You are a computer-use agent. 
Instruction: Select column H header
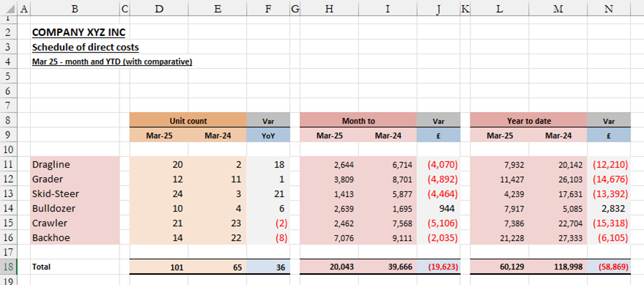tap(330, 10)
